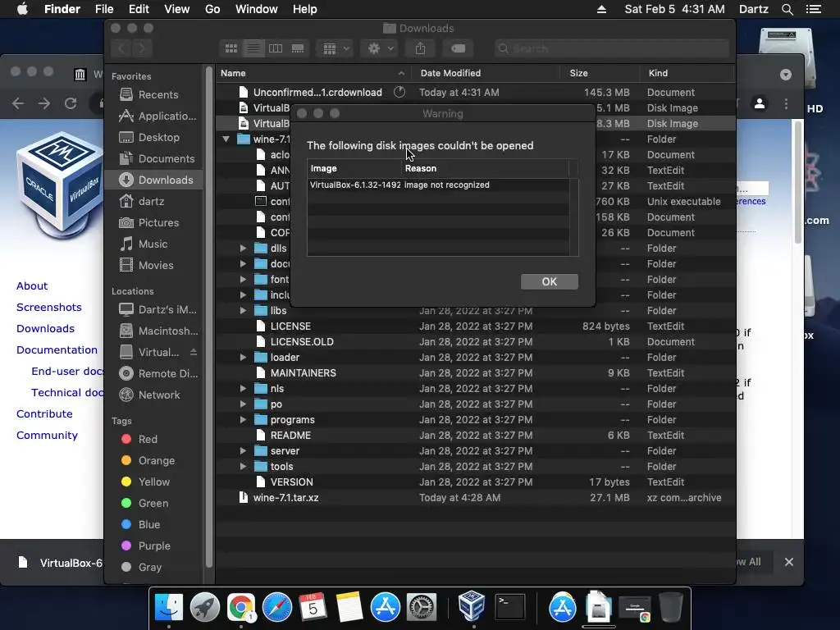Screen dimensions: 840x630
Task: Open Terminal from the Dock
Action: (509, 608)
